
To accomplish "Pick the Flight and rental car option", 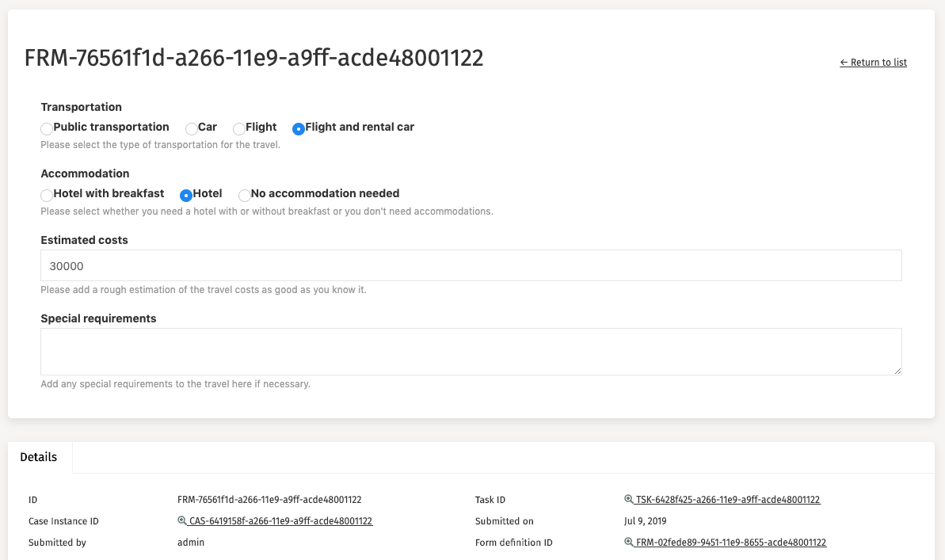I will (299, 128).
